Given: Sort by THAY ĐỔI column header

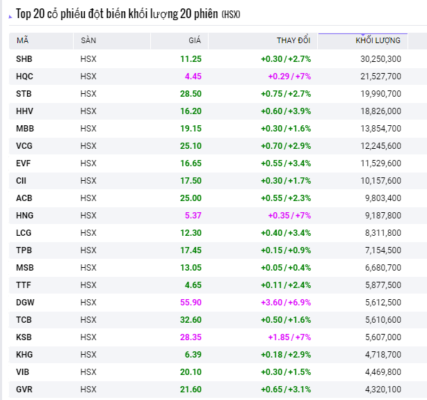Looking at the screenshot, I should click(x=294, y=41).
